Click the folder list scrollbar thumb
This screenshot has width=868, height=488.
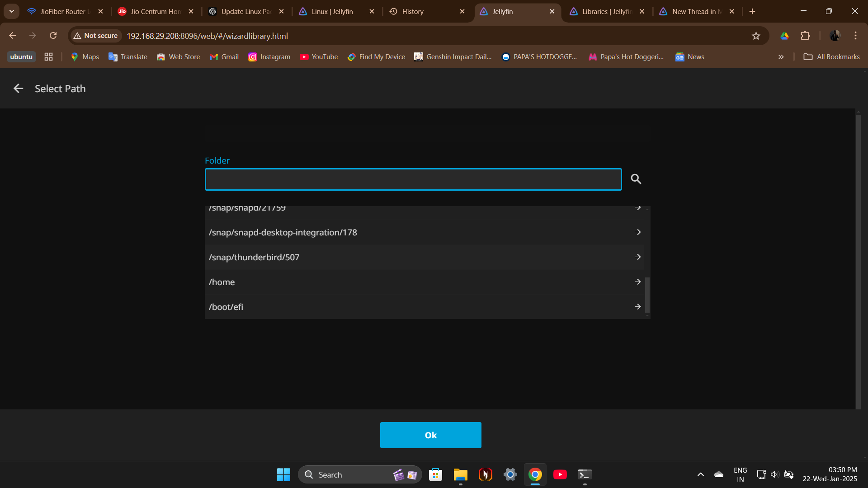[x=647, y=295]
